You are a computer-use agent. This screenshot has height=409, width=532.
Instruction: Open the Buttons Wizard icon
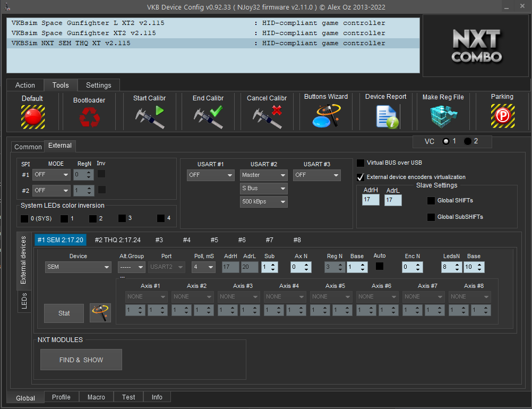tap(326, 116)
